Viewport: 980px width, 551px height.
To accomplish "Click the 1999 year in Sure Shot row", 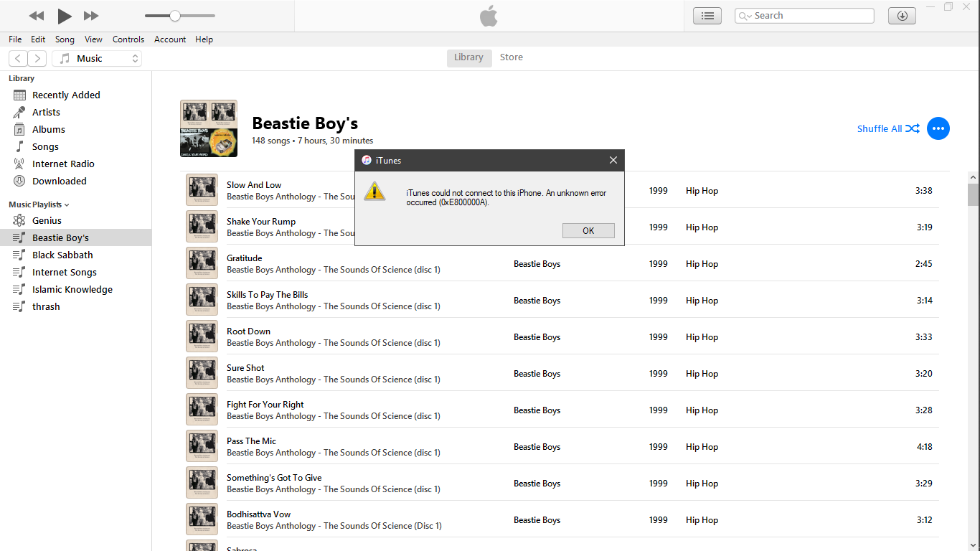I will pyautogui.click(x=659, y=374).
